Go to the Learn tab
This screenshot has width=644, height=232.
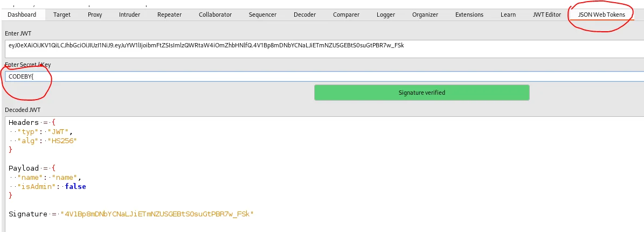pos(508,15)
